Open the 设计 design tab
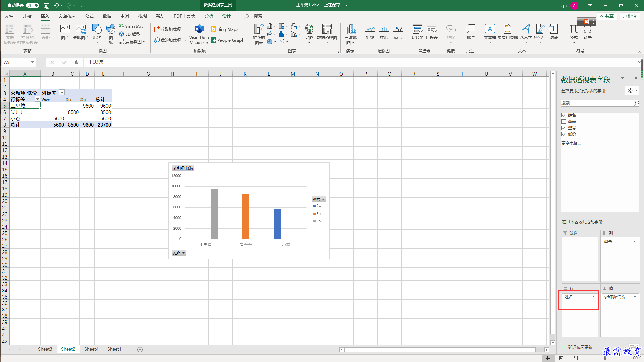The width and height of the screenshot is (644, 362). coord(227,16)
